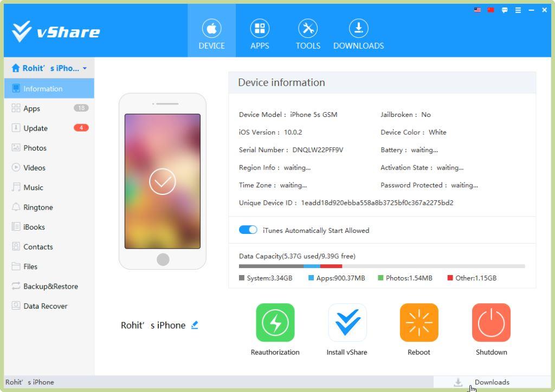Viewport: 555px width, 392px height.
Task: Click the Serial Number DNQLW22PFF9V
Action: 318,150
